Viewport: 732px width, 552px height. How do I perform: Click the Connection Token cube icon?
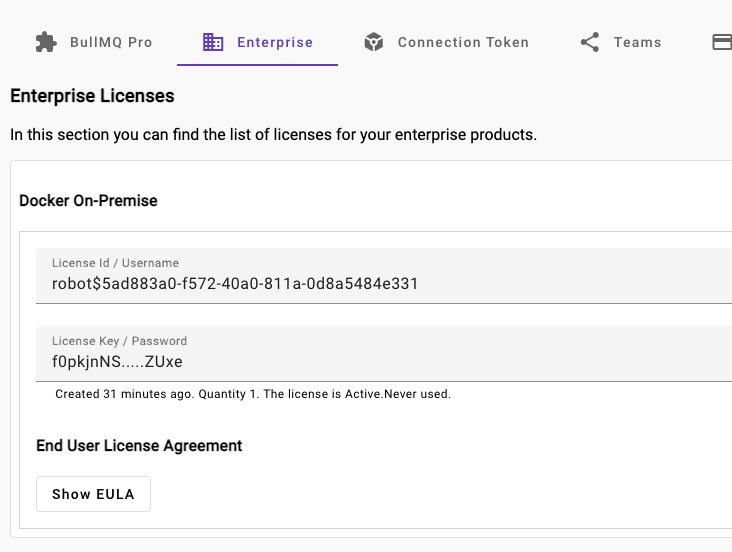374,42
